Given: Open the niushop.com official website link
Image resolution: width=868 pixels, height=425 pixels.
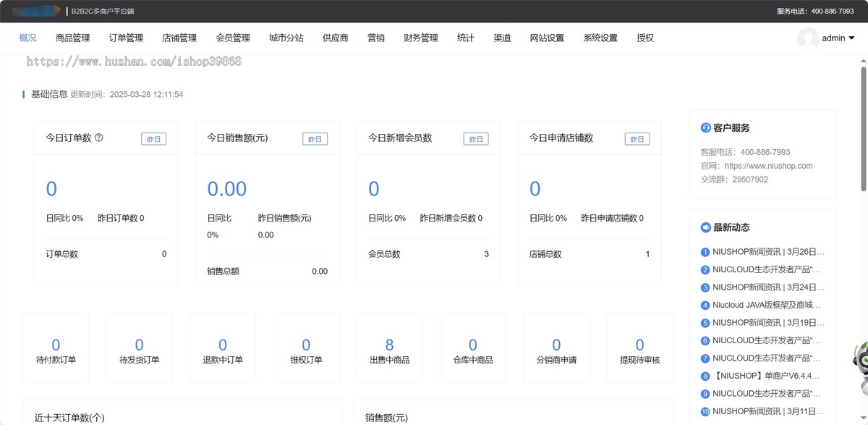Looking at the screenshot, I should [x=768, y=166].
